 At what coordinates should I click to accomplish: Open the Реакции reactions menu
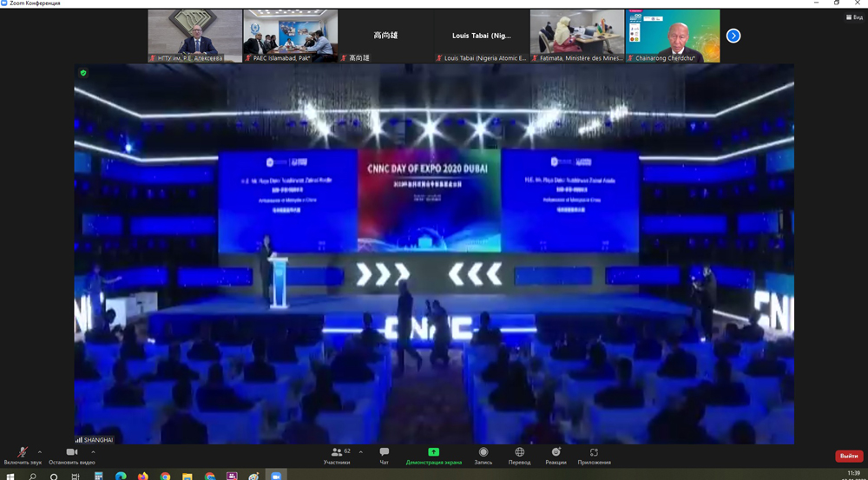click(x=556, y=457)
